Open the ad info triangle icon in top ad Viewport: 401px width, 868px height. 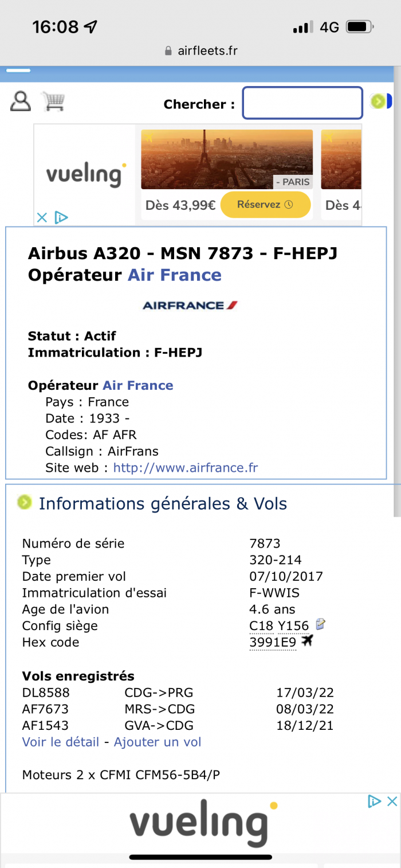click(x=61, y=218)
